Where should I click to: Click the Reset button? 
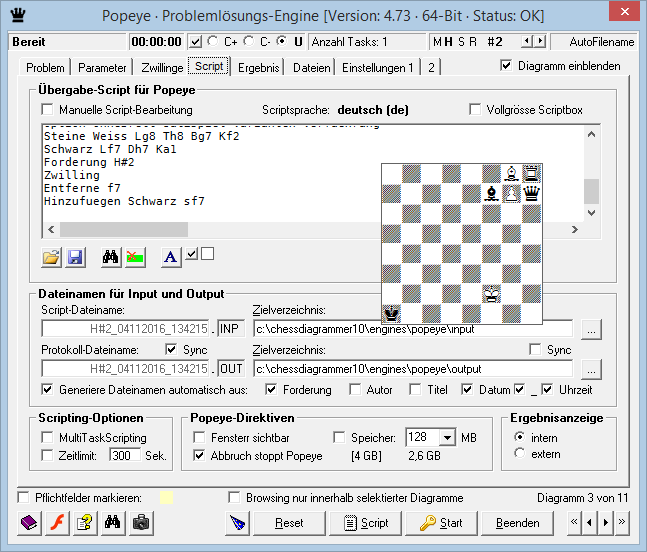tap(289, 523)
